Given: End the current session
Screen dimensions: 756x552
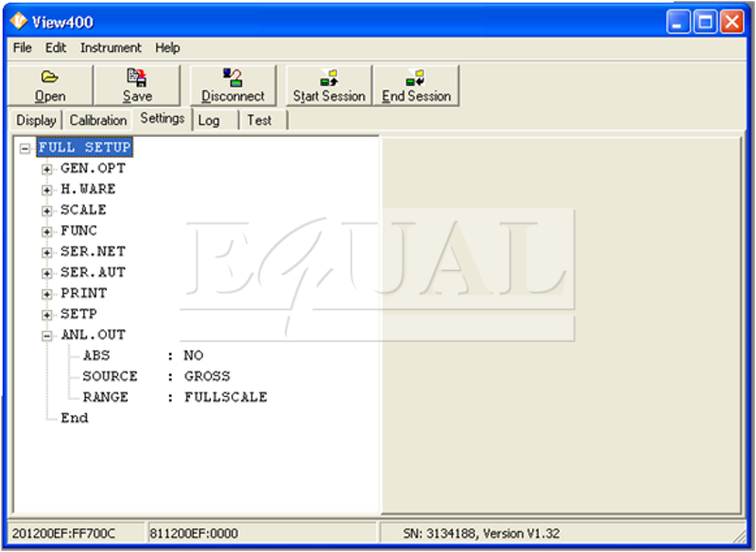Looking at the screenshot, I should click(x=416, y=85).
